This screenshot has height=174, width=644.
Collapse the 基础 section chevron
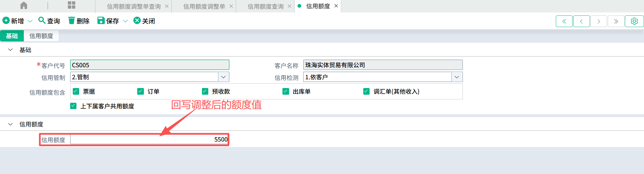(10, 50)
